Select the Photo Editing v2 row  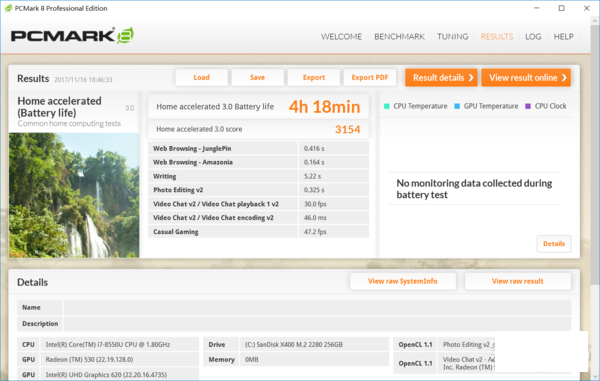(x=258, y=190)
